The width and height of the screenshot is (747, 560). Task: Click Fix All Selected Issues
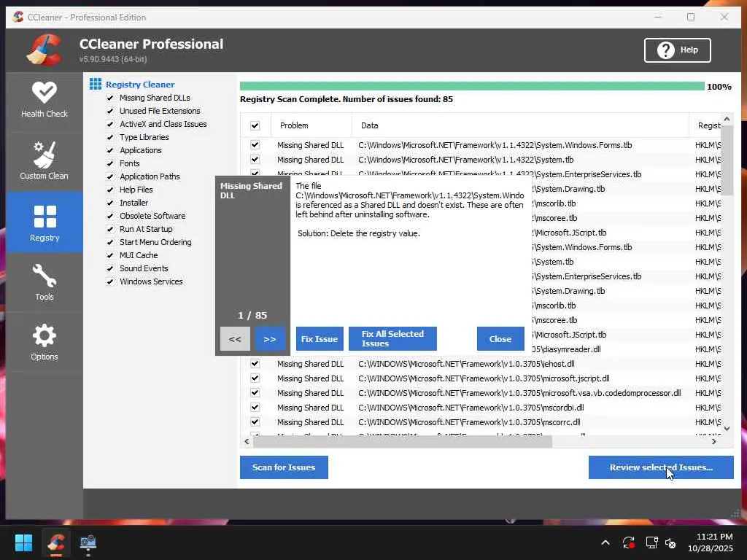pyautogui.click(x=392, y=339)
